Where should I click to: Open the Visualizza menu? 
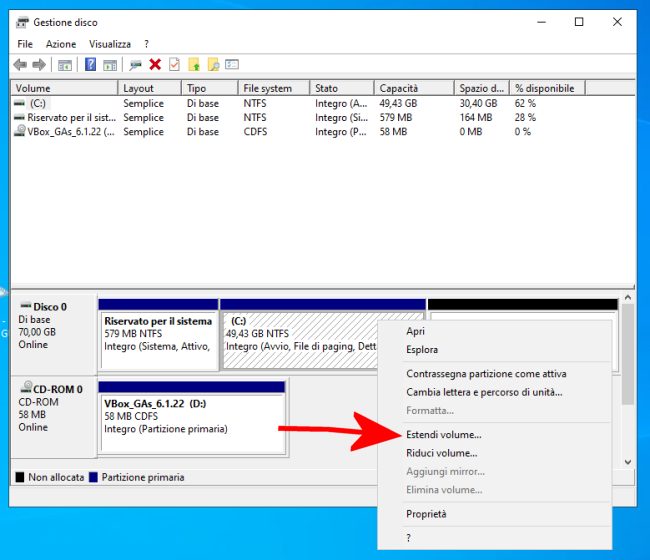(110, 44)
